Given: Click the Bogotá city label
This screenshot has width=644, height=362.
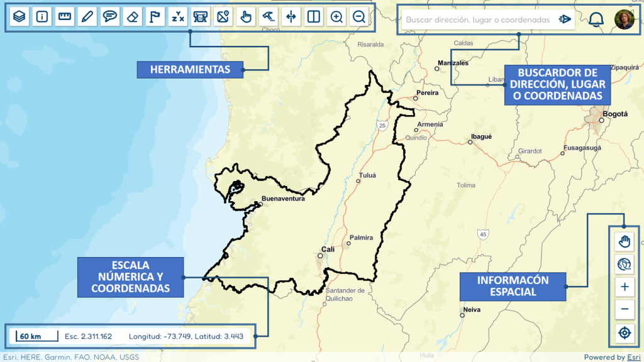Looking at the screenshot, I should (x=615, y=114).
